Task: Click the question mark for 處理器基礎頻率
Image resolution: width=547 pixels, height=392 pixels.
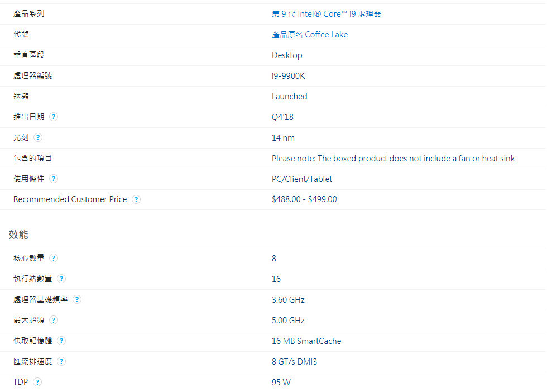Action: pyautogui.click(x=77, y=300)
